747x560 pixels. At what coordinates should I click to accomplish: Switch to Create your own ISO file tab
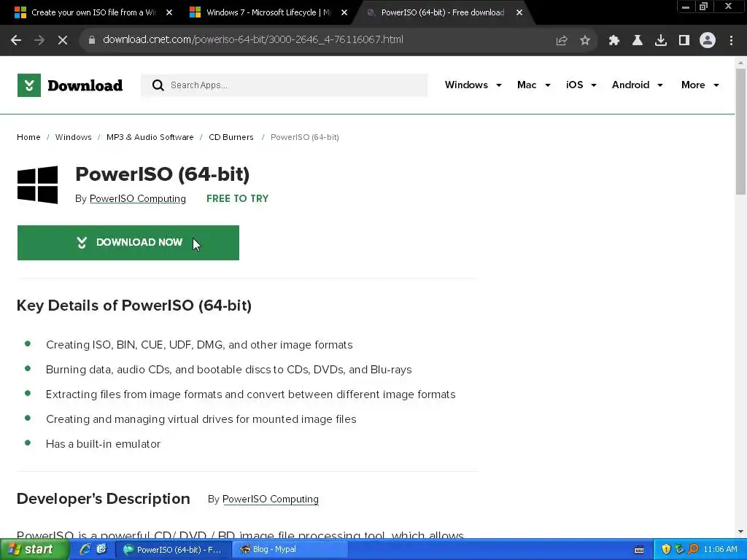(x=94, y=12)
